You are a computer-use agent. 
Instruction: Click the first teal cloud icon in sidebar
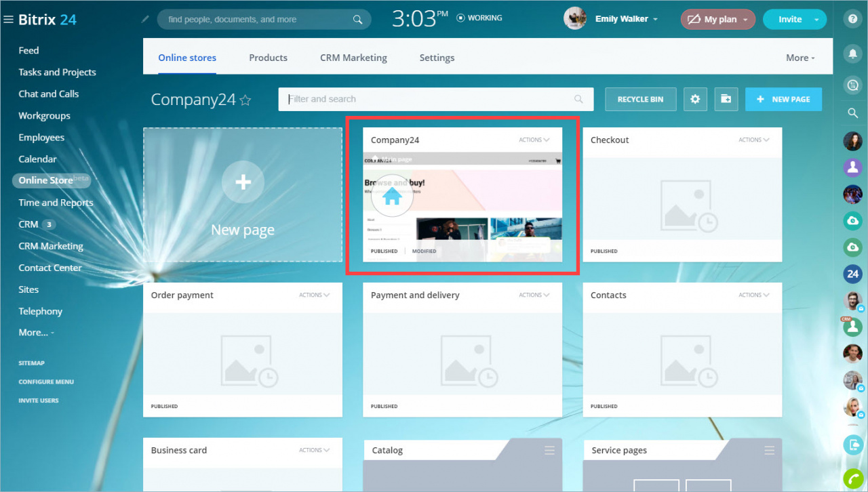[852, 221]
